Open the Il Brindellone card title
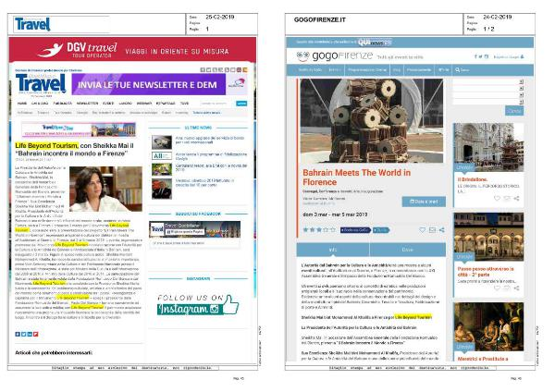Image resolution: width=555 pixels, height=392 pixels. tap(473, 179)
